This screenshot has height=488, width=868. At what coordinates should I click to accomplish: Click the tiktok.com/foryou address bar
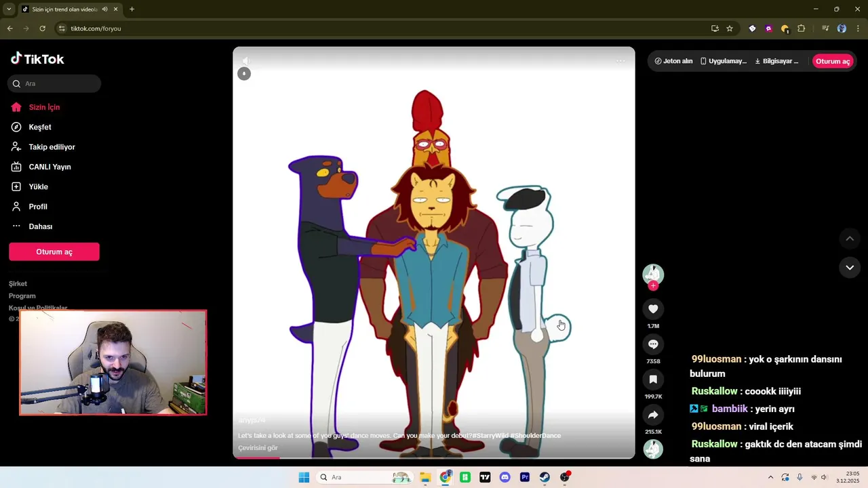tap(96, 28)
